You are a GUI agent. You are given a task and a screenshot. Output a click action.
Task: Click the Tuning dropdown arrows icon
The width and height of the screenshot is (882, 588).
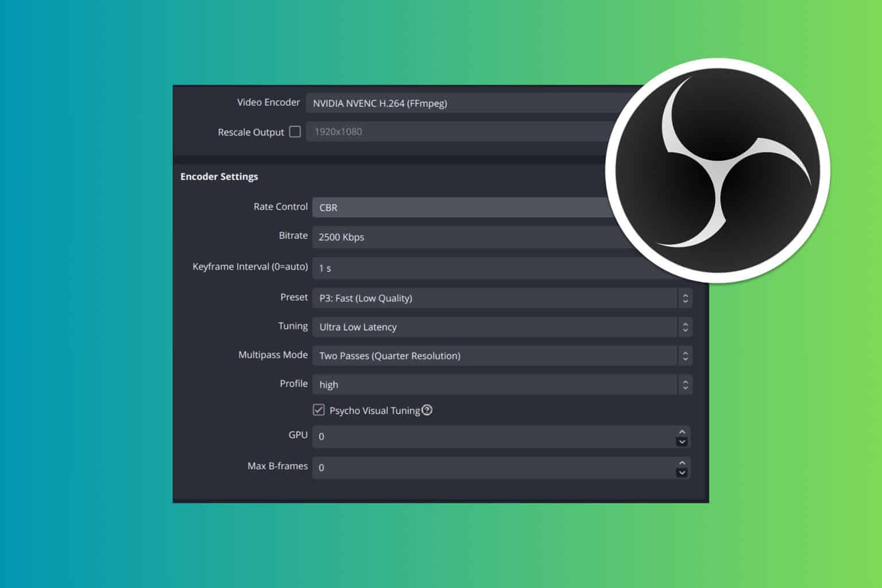[x=685, y=327]
